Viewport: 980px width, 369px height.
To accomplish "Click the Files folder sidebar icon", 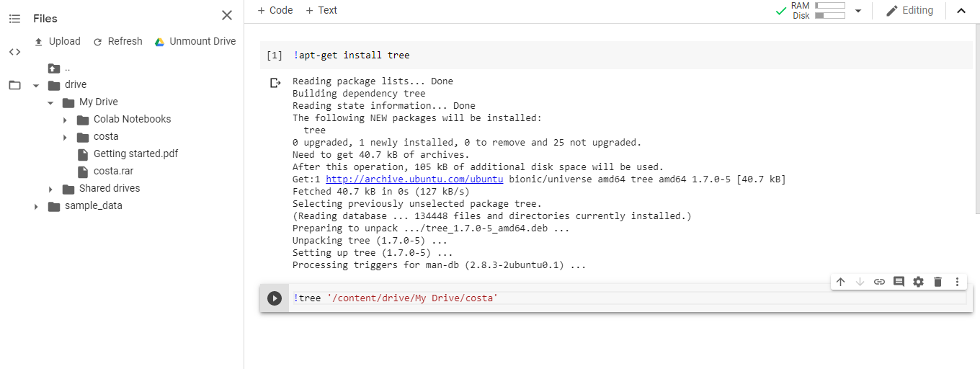I will pyautogui.click(x=14, y=85).
